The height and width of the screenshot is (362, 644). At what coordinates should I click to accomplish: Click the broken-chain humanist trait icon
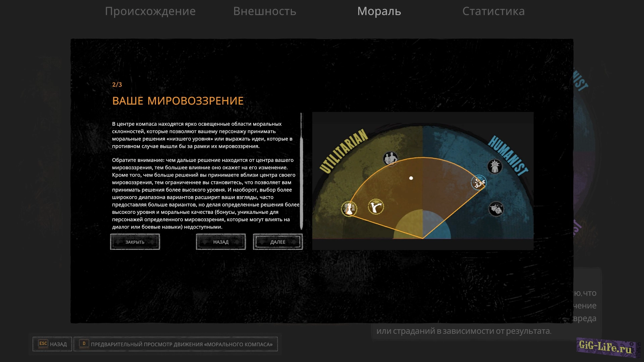479,183
